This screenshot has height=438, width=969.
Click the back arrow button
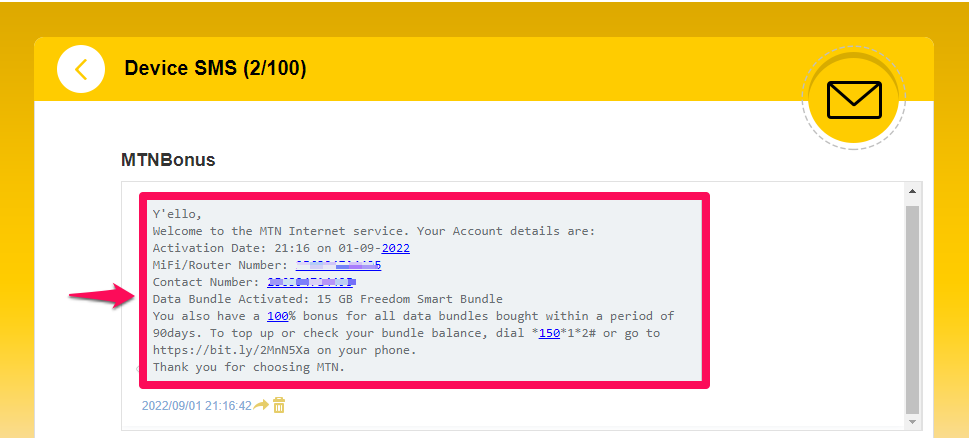81,69
